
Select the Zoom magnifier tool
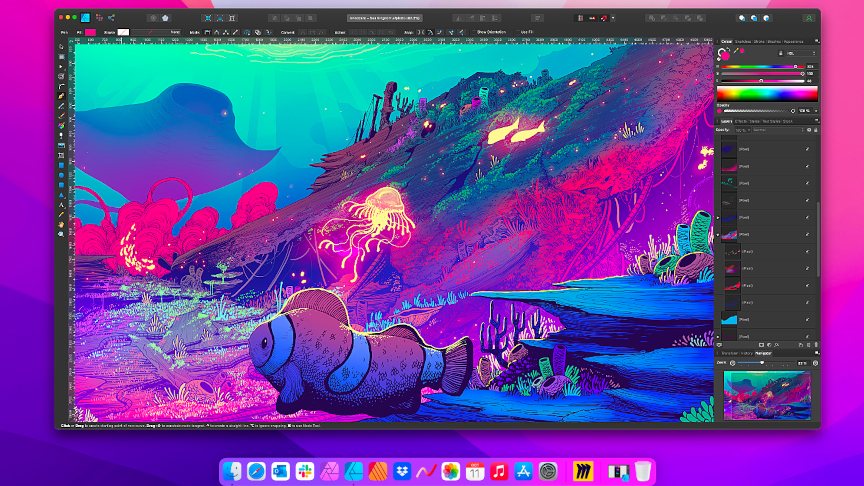click(61, 234)
